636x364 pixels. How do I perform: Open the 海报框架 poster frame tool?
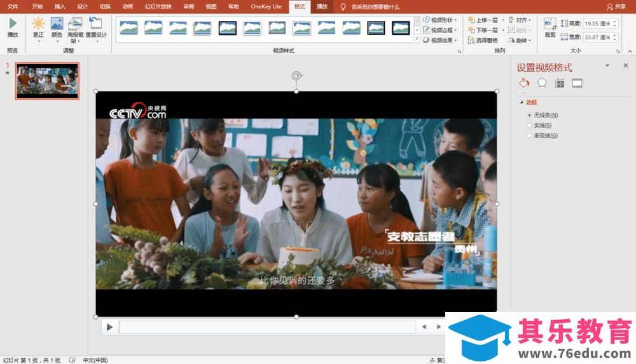[x=75, y=30]
